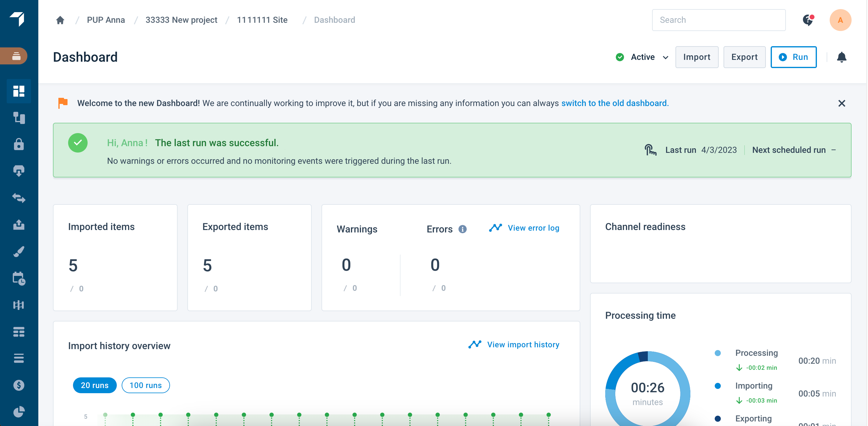Click the Dashboard breadcrumb item
This screenshot has width=868, height=426.
coord(335,20)
